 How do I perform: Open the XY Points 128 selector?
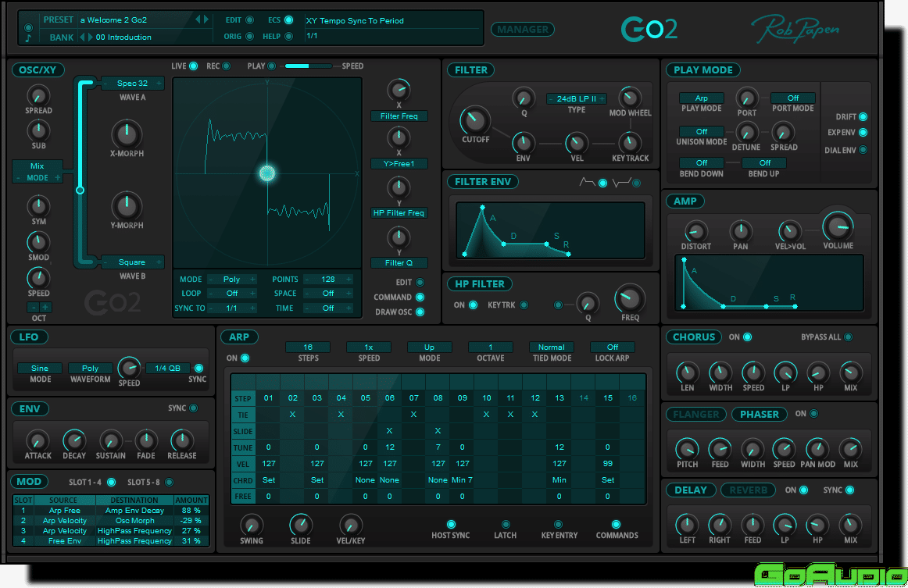point(327,280)
